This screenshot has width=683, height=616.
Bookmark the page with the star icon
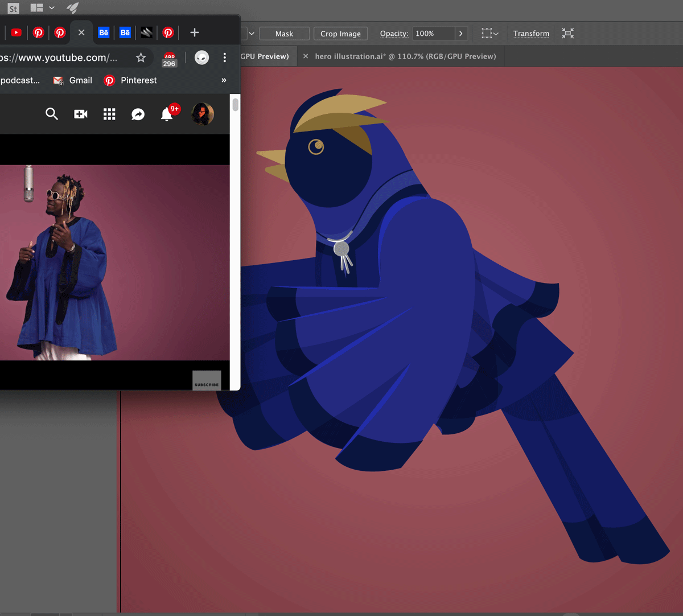pyautogui.click(x=141, y=58)
